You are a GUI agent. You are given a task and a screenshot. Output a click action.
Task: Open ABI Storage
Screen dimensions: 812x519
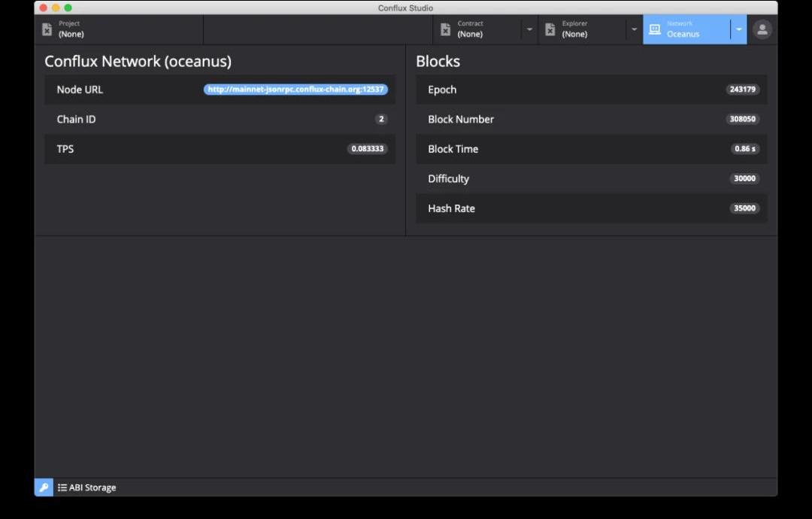(x=87, y=487)
